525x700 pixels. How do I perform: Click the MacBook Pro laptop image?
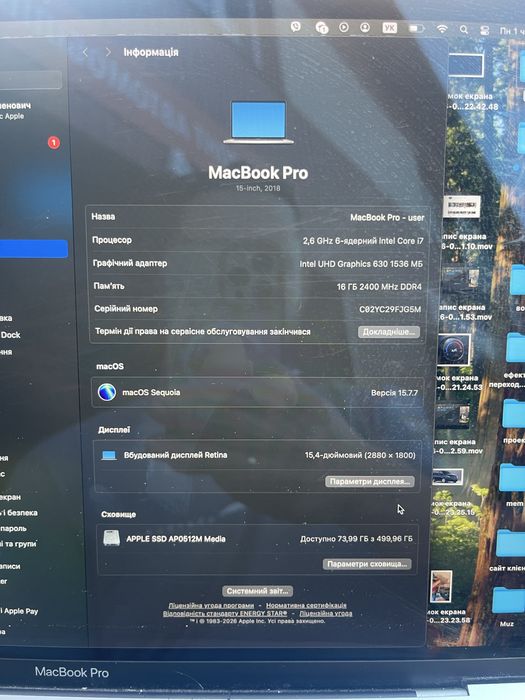click(x=258, y=122)
